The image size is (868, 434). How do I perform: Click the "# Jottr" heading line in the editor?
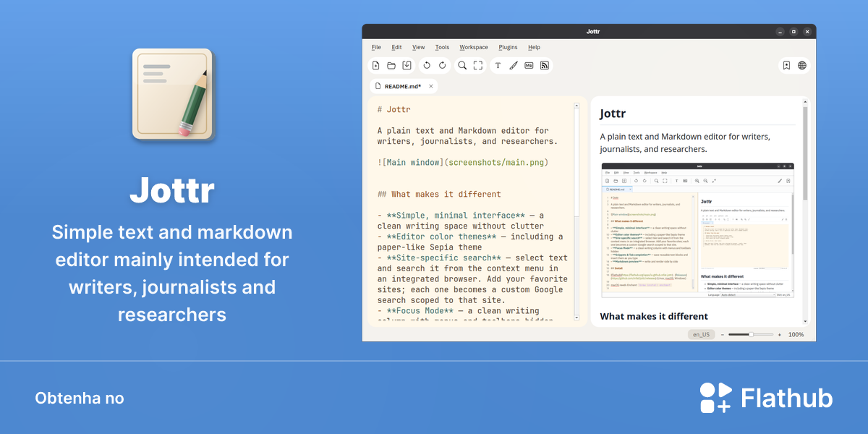[x=393, y=110]
